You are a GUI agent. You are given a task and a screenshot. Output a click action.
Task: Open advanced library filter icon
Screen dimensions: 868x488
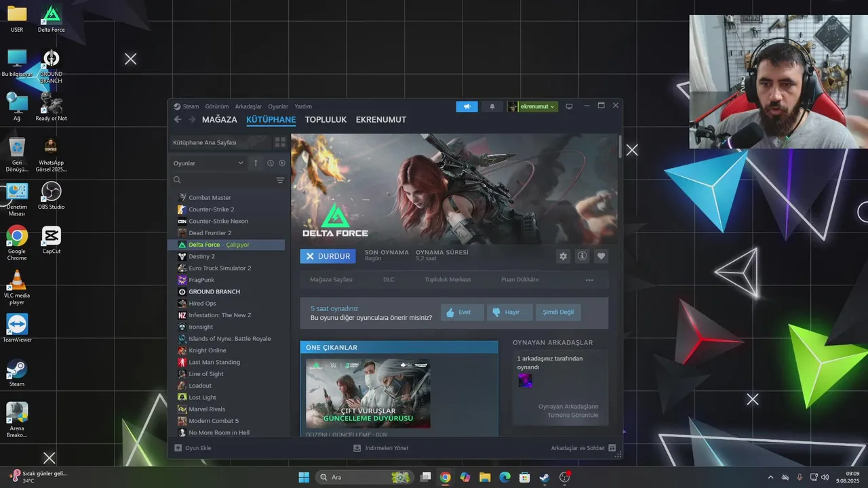click(x=280, y=180)
